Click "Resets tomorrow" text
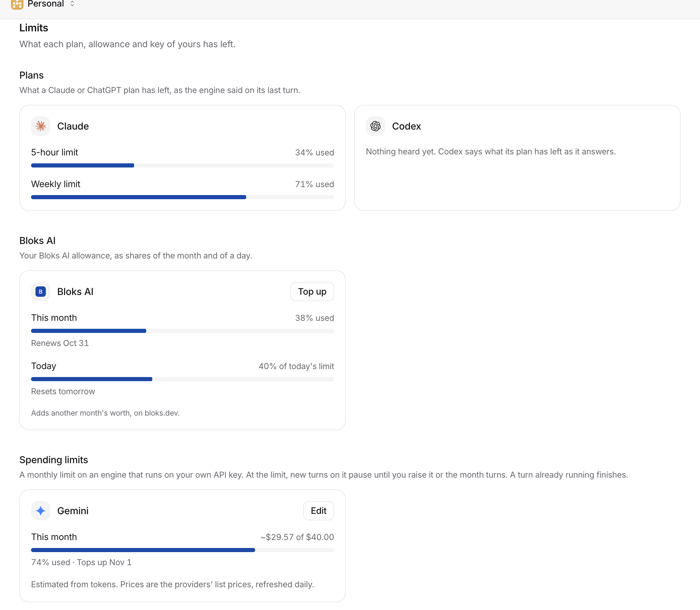 (x=63, y=392)
